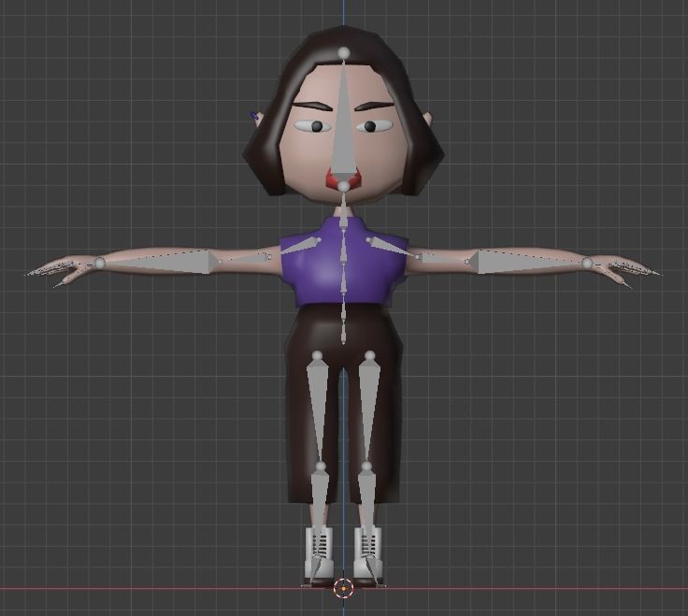Click the head bone tip sphere atop hair
Screen dimensions: 688x616
click(x=344, y=53)
